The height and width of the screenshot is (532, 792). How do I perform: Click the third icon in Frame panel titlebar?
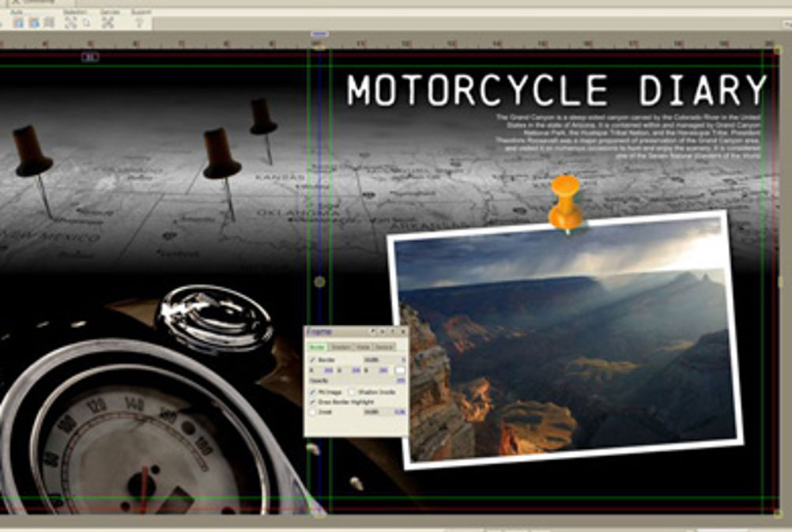coord(393,331)
